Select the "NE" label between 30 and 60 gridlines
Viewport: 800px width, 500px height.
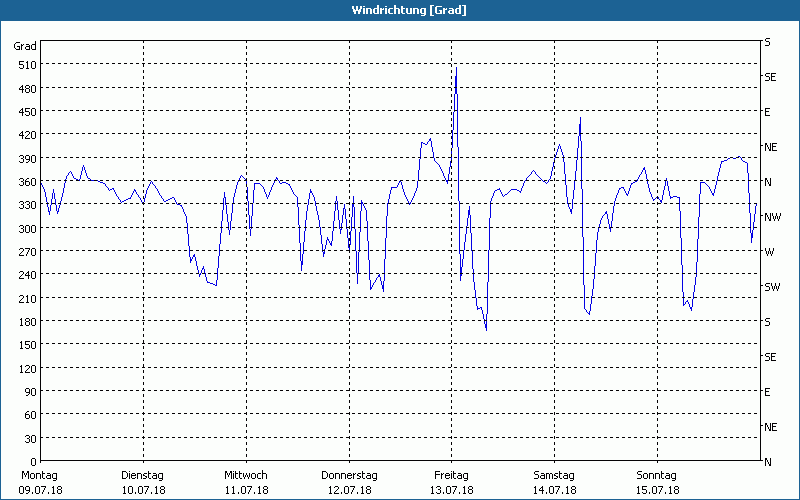pos(770,427)
